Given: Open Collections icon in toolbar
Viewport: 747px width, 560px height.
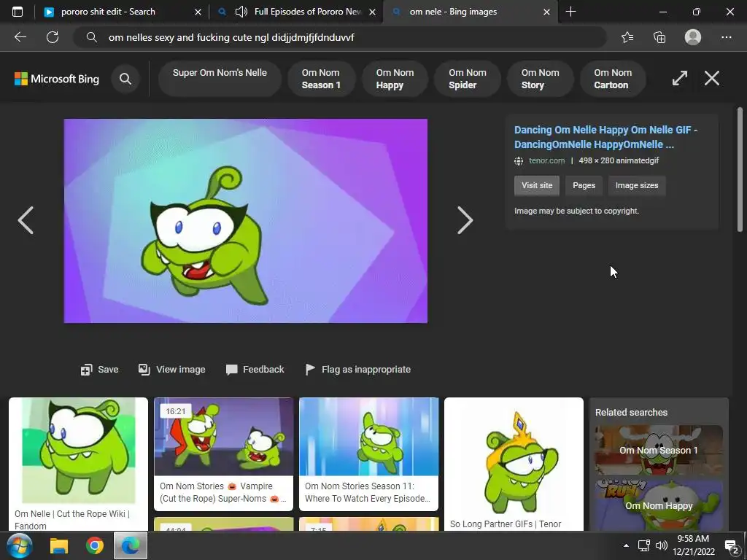Looking at the screenshot, I should (659, 37).
